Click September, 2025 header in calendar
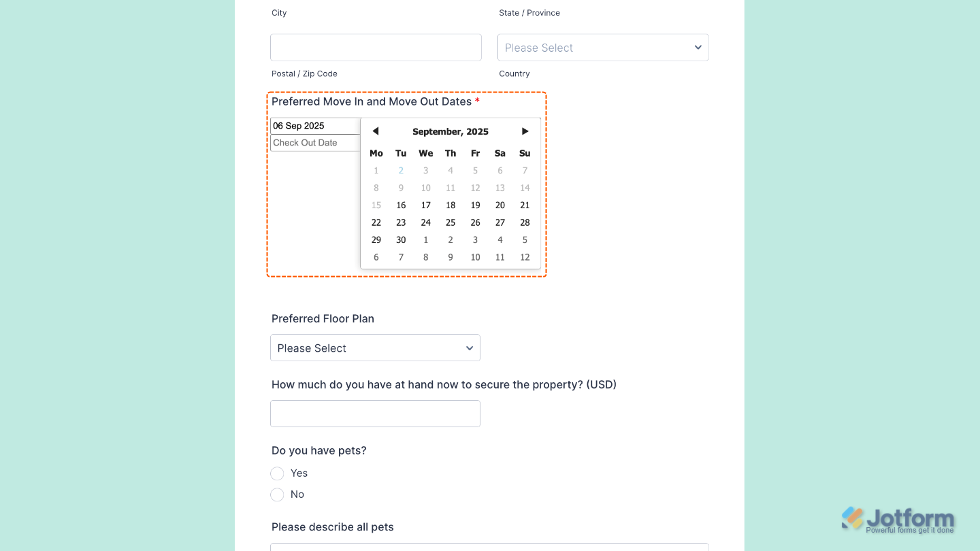Screen dimensions: 980x551 pyautogui.click(x=451, y=131)
